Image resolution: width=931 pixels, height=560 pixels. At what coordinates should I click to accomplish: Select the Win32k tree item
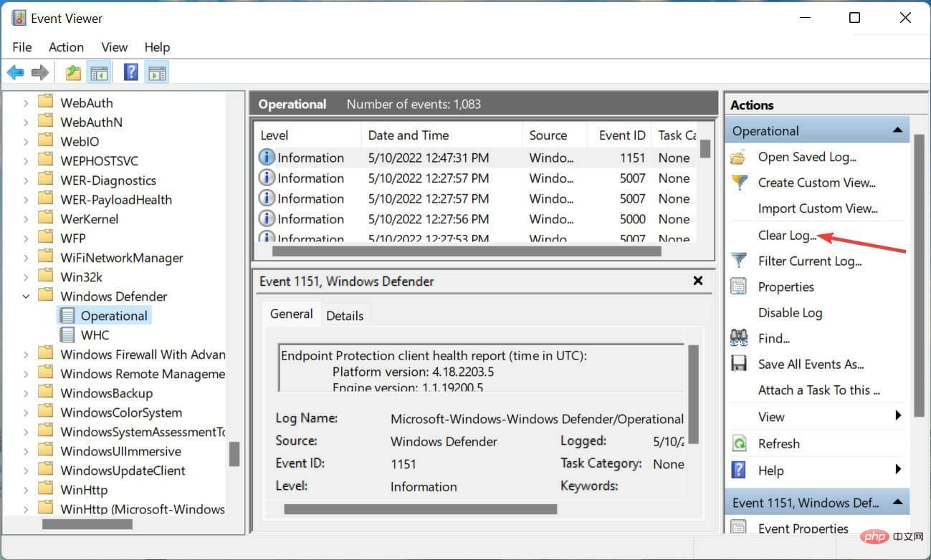pyautogui.click(x=81, y=276)
